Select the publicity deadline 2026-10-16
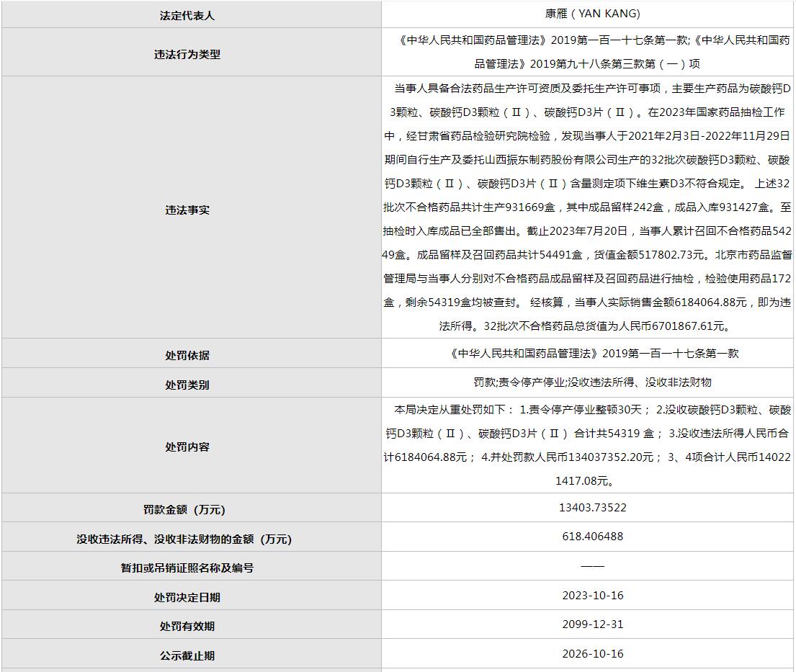 [x=592, y=654]
